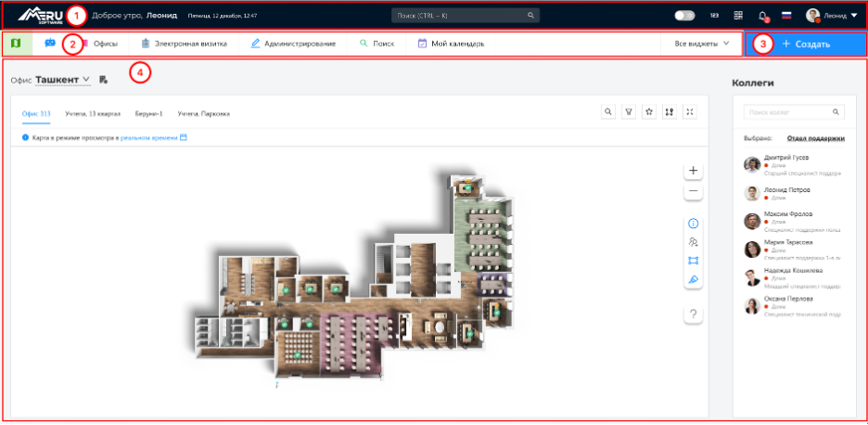Click the map info icon

(x=694, y=224)
